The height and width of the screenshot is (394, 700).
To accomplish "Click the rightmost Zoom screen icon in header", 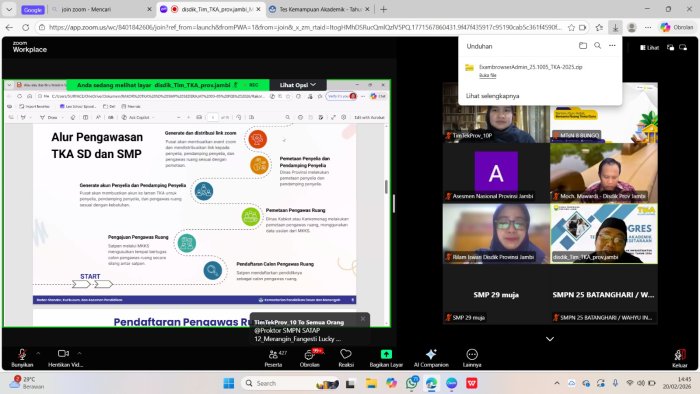I will pos(683,47).
